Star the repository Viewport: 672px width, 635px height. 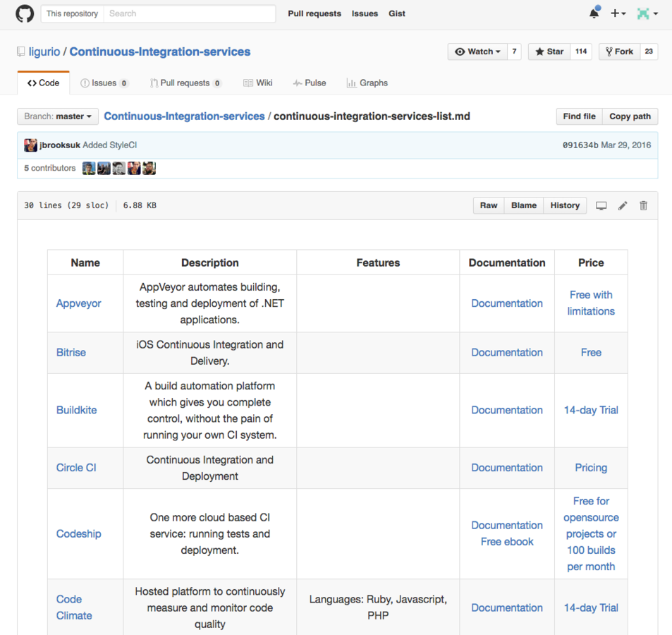tap(549, 52)
